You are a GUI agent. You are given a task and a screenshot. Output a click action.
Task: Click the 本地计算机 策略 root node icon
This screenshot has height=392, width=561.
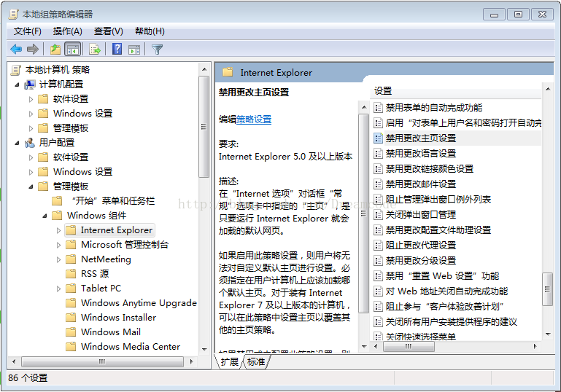[x=16, y=70]
